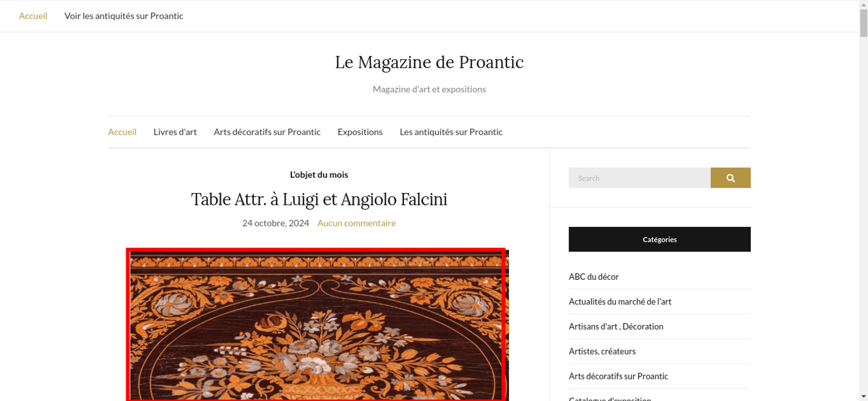Click in the Search input field

(639, 178)
